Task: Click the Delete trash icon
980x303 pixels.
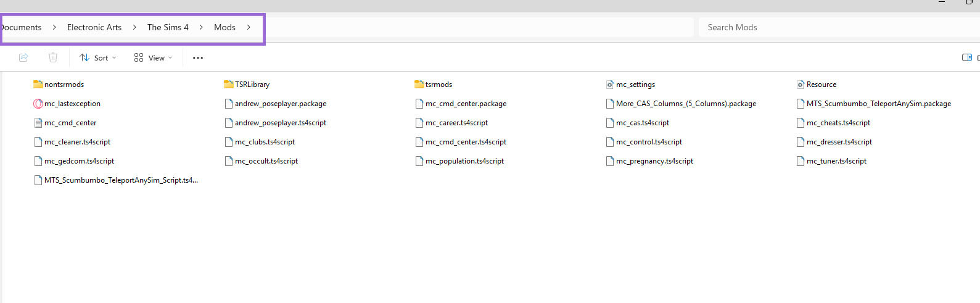Action: pos(53,57)
